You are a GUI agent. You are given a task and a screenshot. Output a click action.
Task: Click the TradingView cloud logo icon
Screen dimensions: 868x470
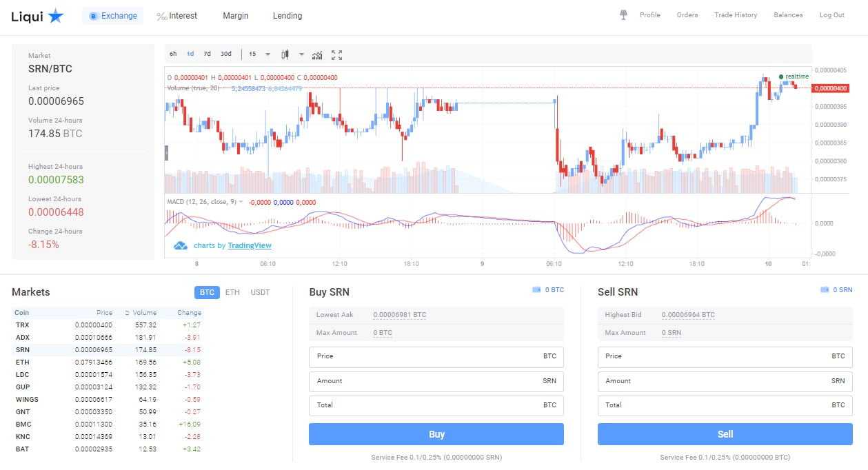click(x=181, y=245)
